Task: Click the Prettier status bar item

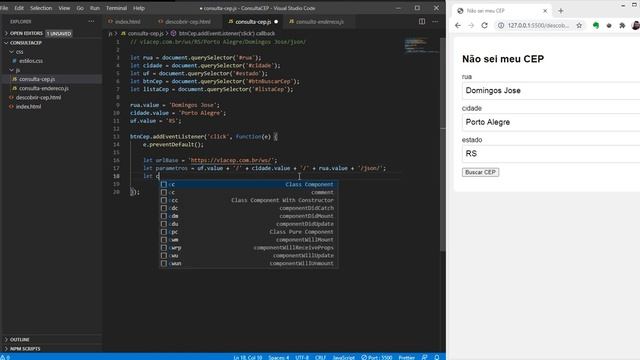Action: click(x=407, y=357)
